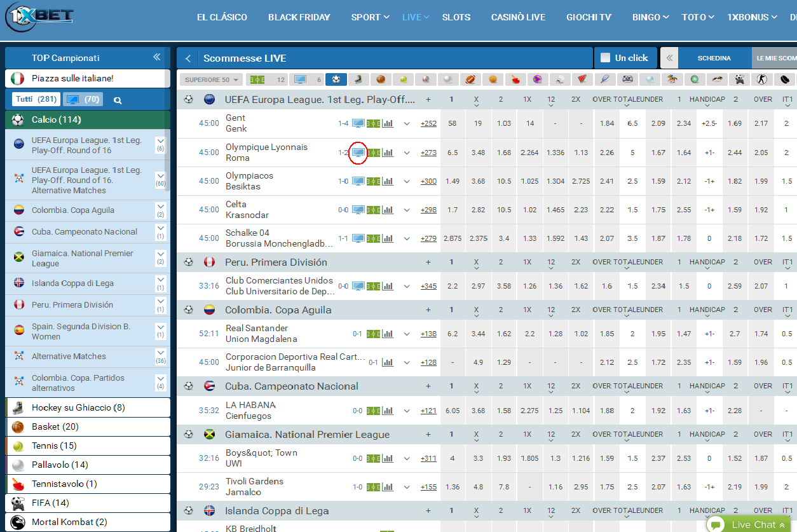Viewport: 797px width, 532px height.
Task: Collapse the TOP Campionati sidebar panel
Action: (x=157, y=57)
